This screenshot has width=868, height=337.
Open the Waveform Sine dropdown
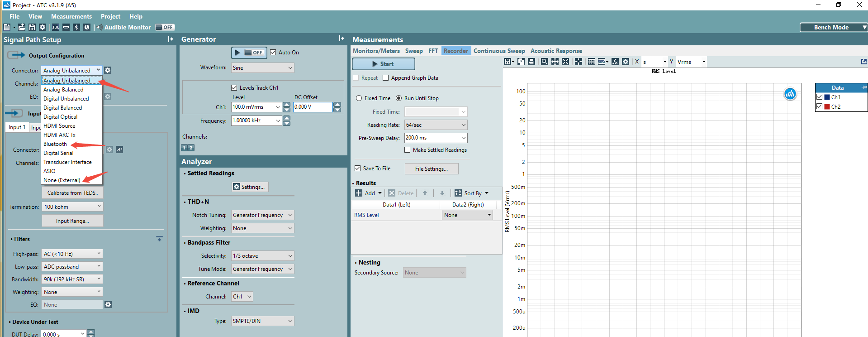(x=262, y=68)
